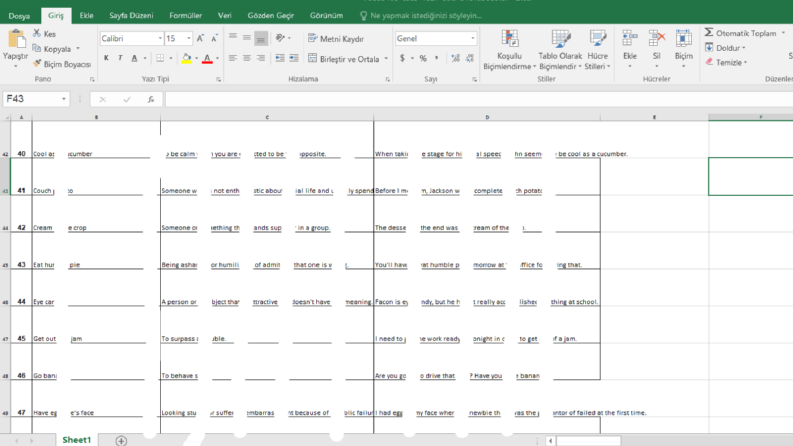793x446 pixels.
Task: Click the insert function fx icon
Action: pyautogui.click(x=151, y=99)
